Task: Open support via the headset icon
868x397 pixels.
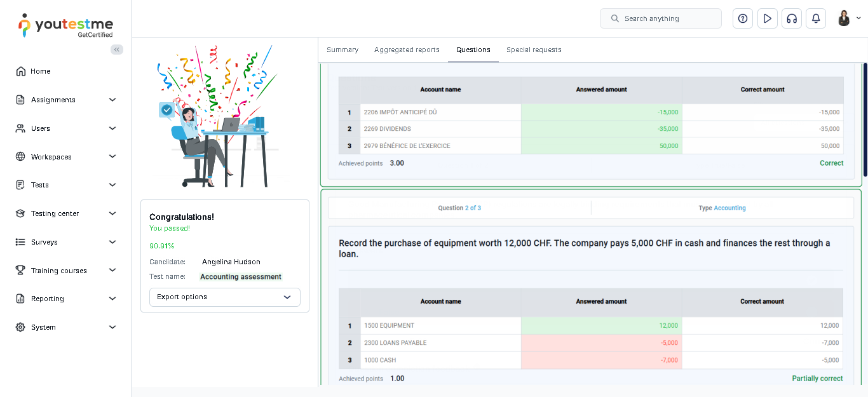Action: point(791,18)
